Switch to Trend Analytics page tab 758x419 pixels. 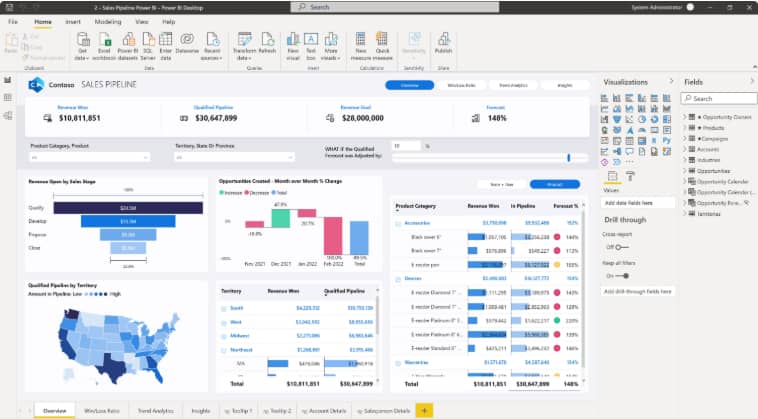tap(155, 411)
